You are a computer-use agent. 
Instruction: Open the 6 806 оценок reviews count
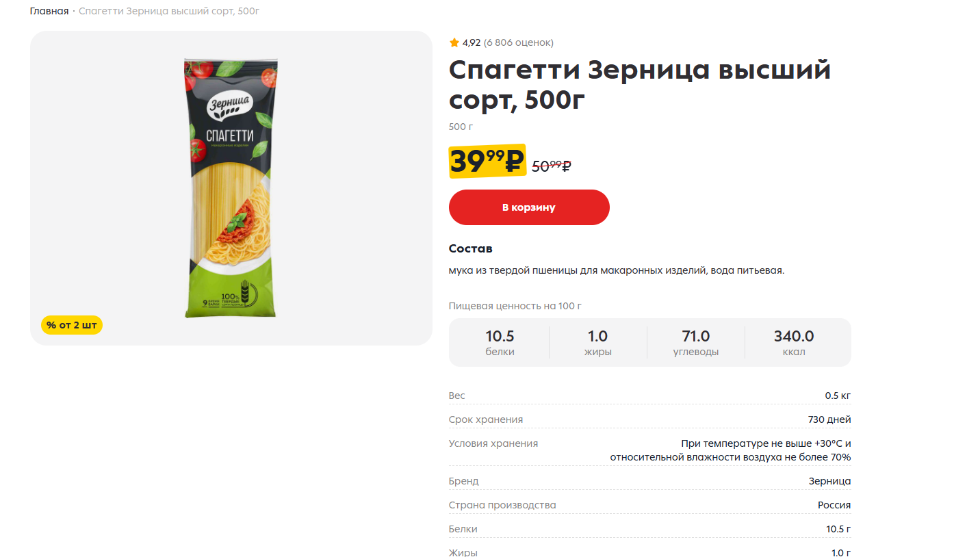[519, 42]
